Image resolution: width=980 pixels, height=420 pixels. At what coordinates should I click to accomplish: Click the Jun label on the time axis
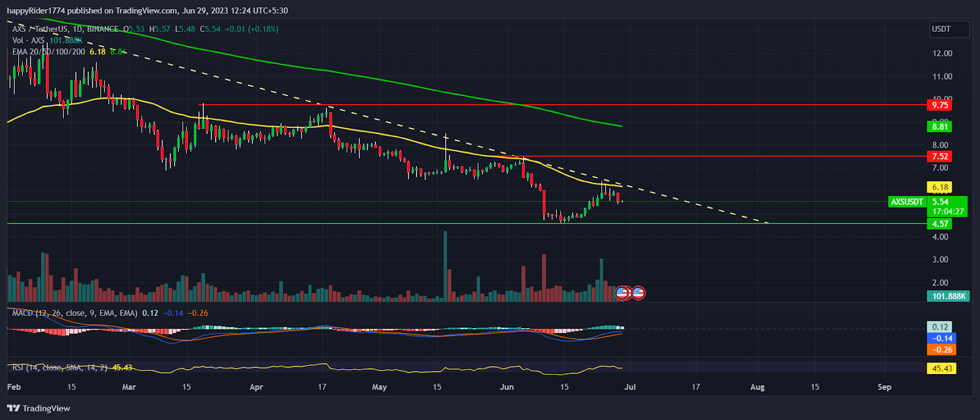507,387
